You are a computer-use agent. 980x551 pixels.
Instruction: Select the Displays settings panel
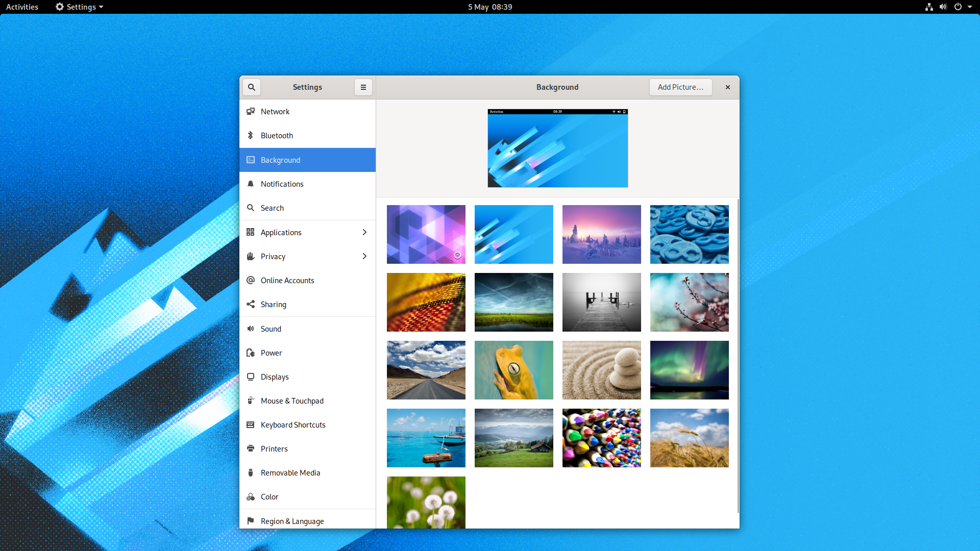275,377
